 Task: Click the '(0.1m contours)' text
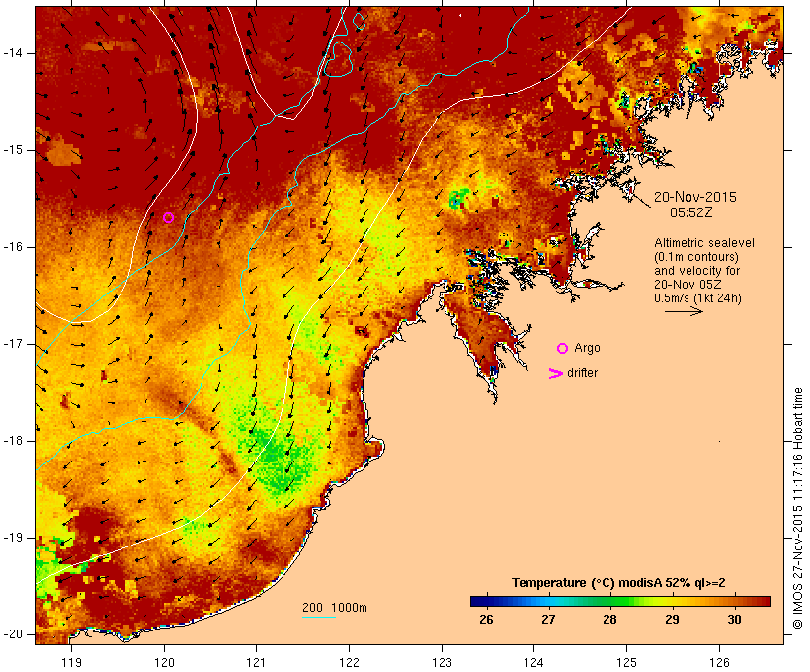tap(695, 257)
